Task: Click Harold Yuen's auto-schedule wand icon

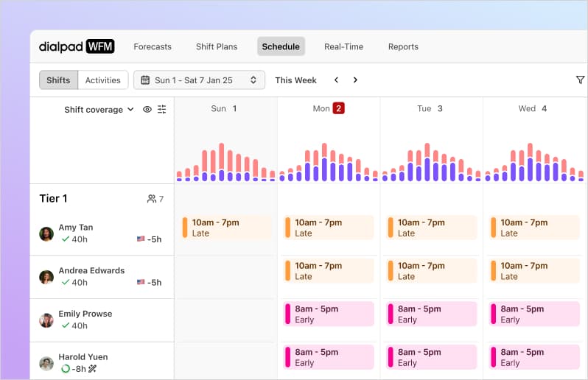Action: pyautogui.click(x=92, y=369)
